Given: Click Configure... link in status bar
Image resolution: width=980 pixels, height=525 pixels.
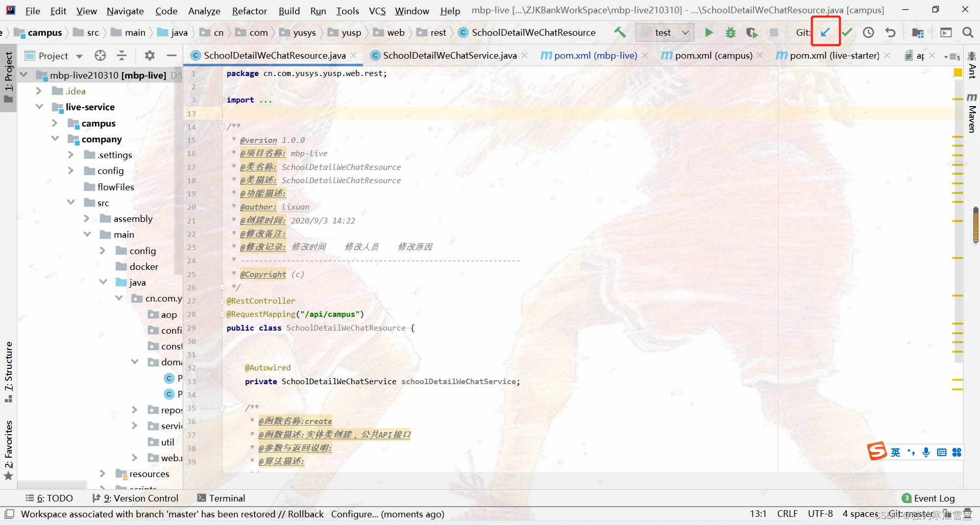Looking at the screenshot, I should (355, 514).
